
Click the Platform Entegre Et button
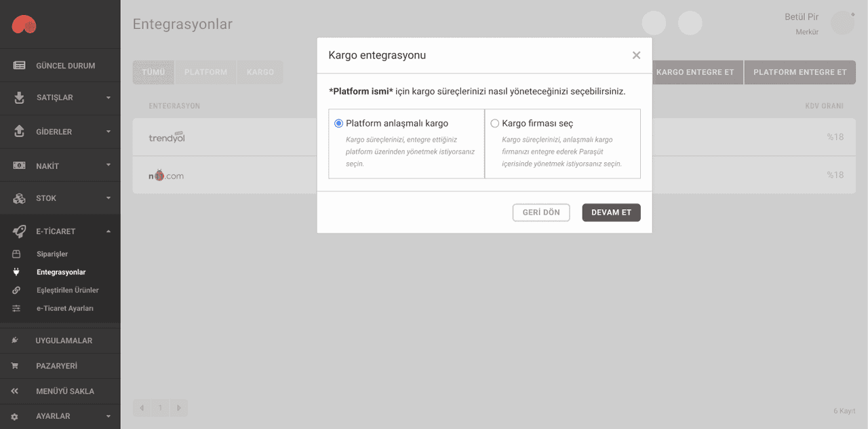(800, 72)
